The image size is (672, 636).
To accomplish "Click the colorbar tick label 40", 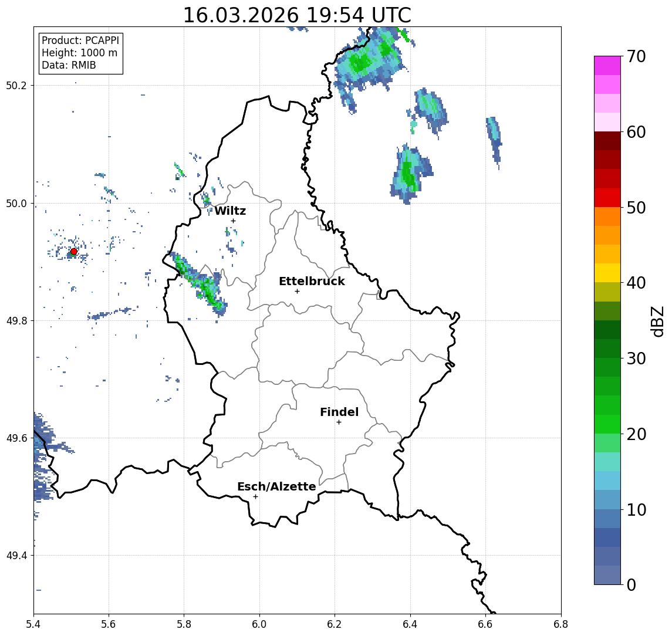I will point(636,283).
